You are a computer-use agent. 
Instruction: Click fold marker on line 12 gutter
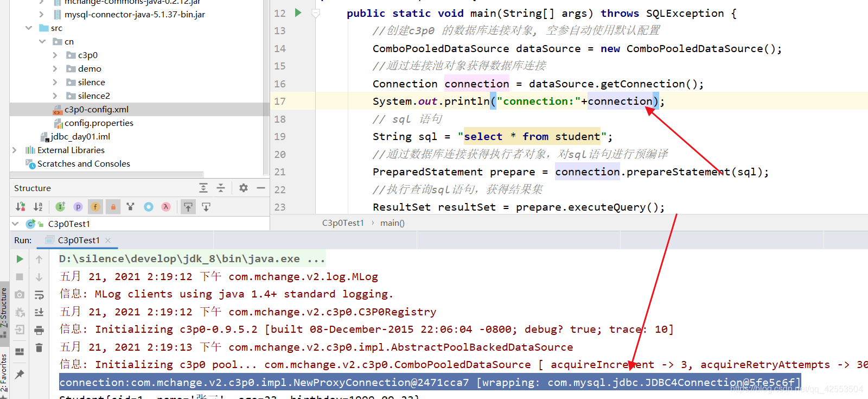point(316,13)
